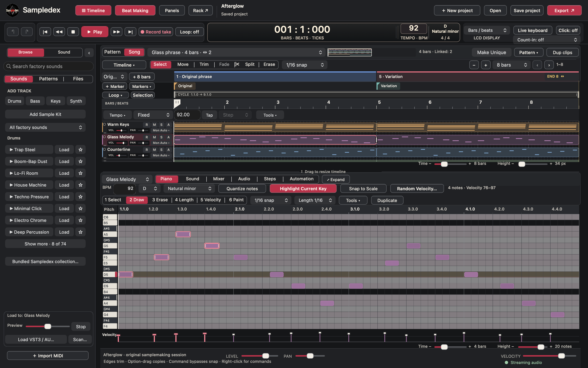Adjust the Preview volume slider
This screenshot has width=588, height=368.
coord(48,326)
